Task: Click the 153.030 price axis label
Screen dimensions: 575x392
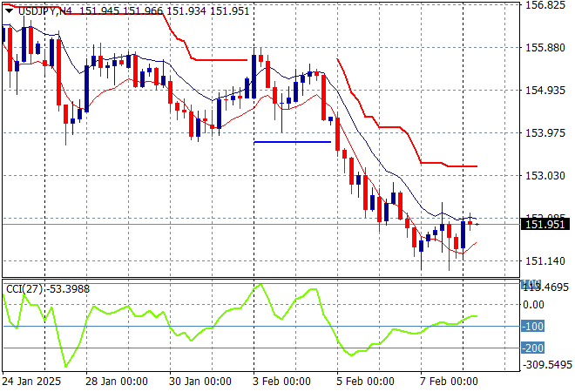Action: coord(546,176)
